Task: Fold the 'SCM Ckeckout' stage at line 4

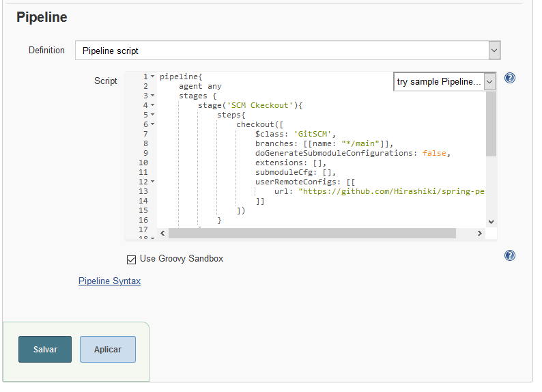Action: tap(152, 106)
